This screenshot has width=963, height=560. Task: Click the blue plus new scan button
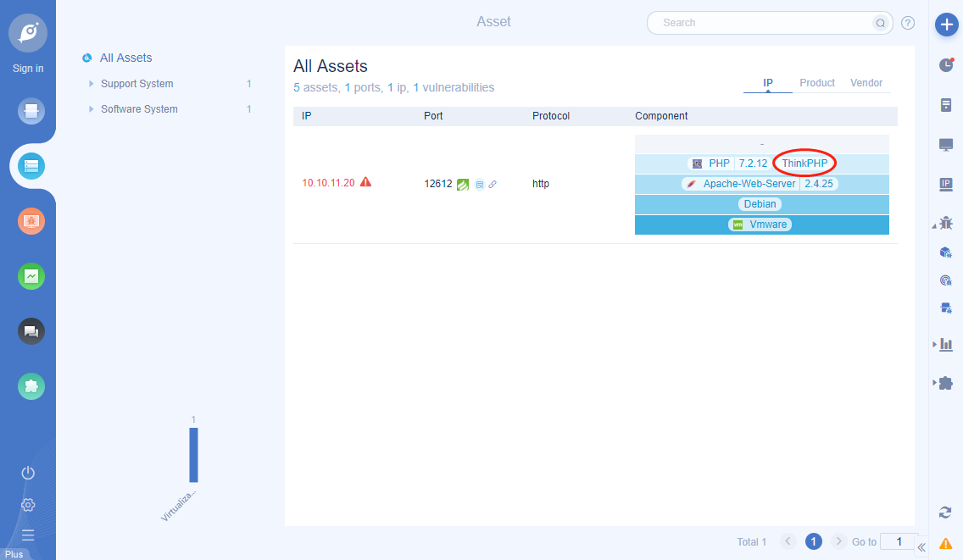click(x=946, y=25)
